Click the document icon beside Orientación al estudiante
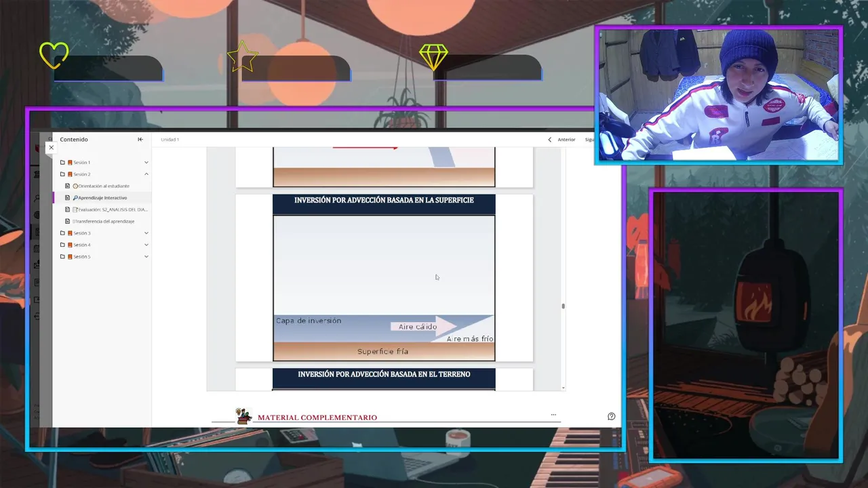Viewport: 868px width, 488px height. (67, 186)
